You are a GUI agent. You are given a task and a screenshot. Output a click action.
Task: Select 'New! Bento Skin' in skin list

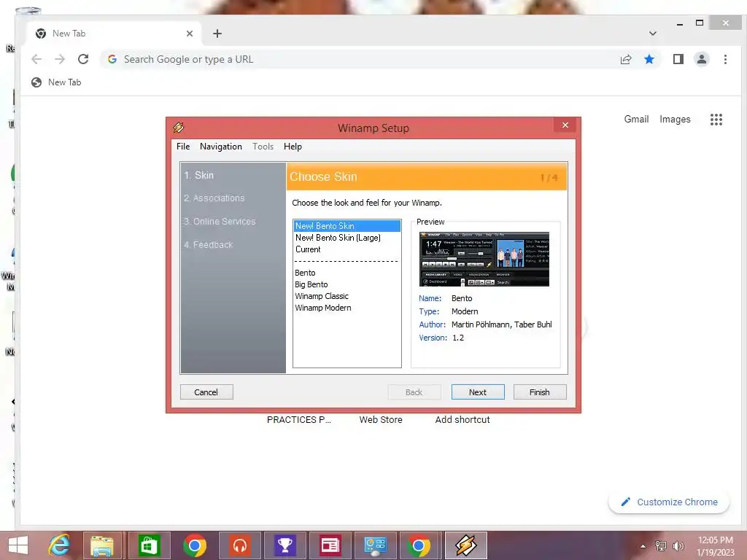347,226
